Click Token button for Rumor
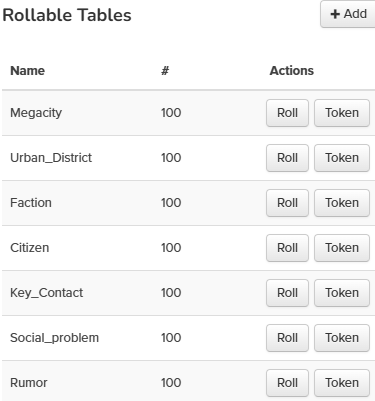 [342, 383]
